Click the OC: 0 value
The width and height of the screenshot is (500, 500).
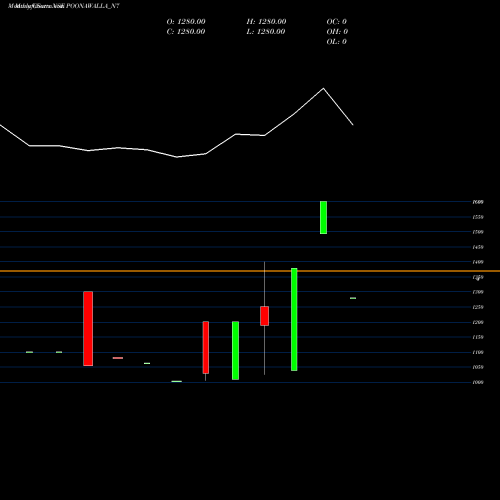337,22
